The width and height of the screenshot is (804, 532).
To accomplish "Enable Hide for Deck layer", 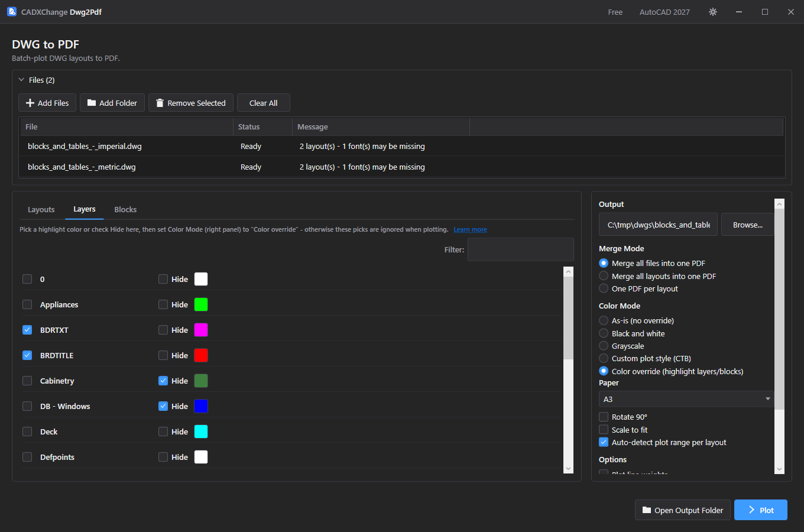I will 163,432.
